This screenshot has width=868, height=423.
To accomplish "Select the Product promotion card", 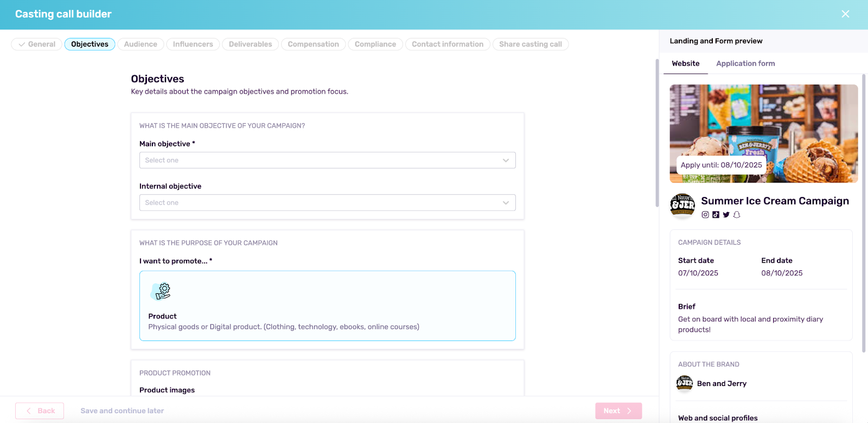I will pos(328,306).
